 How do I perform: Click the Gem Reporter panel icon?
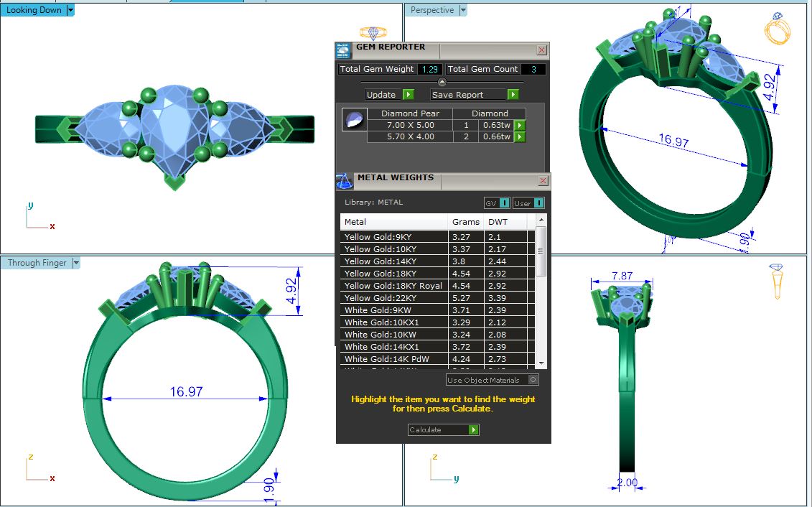click(x=344, y=50)
